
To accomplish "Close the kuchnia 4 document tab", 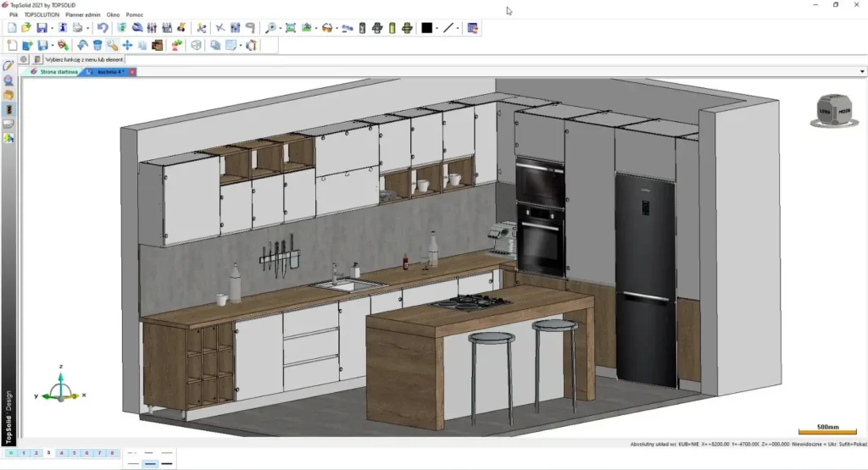I will point(132,72).
